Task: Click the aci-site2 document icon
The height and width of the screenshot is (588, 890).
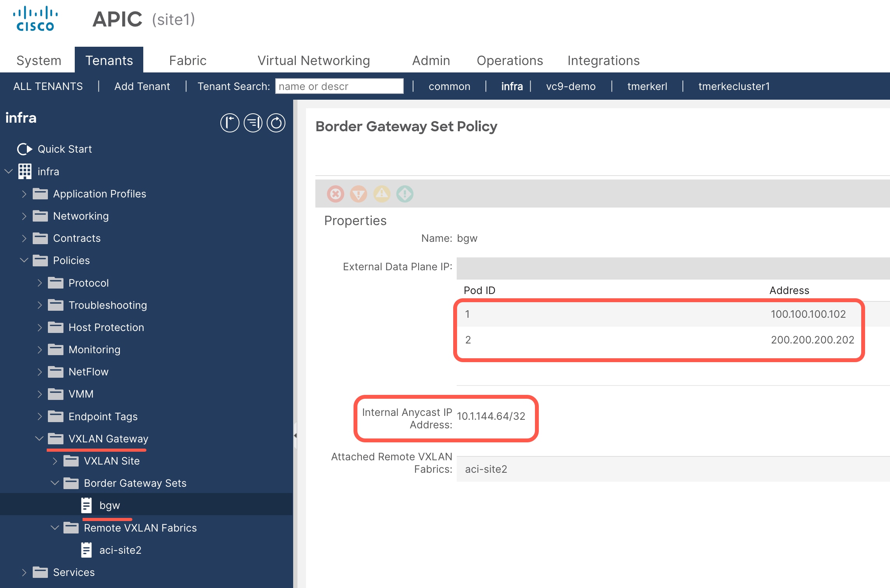Action: point(86,550)
